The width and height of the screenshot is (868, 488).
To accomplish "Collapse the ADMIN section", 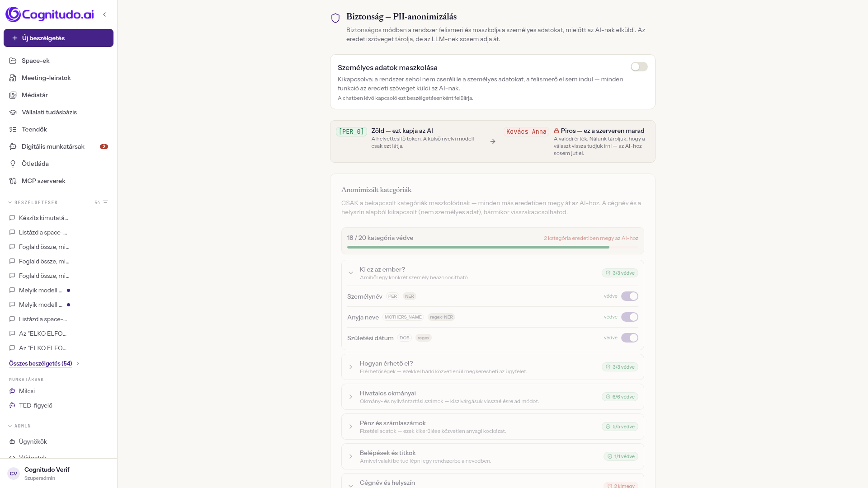I will 20,426.
